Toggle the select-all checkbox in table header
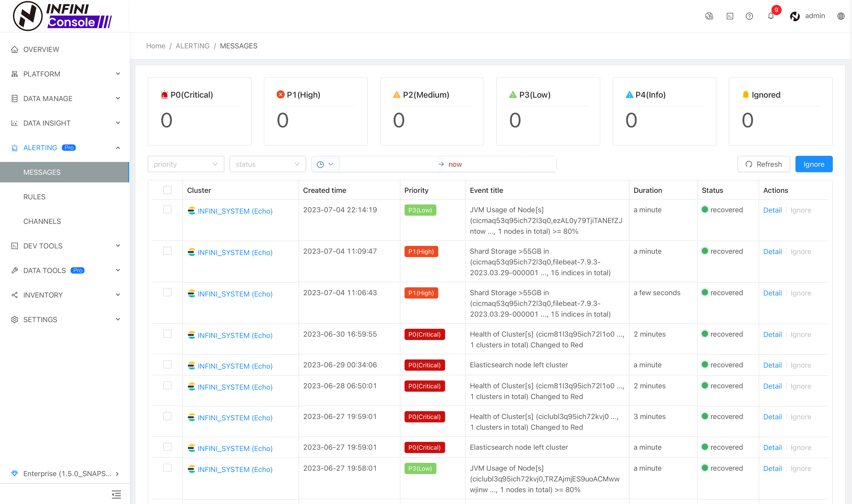The width and height of the screenshot is (852, 504). click(x=167, y=190)
